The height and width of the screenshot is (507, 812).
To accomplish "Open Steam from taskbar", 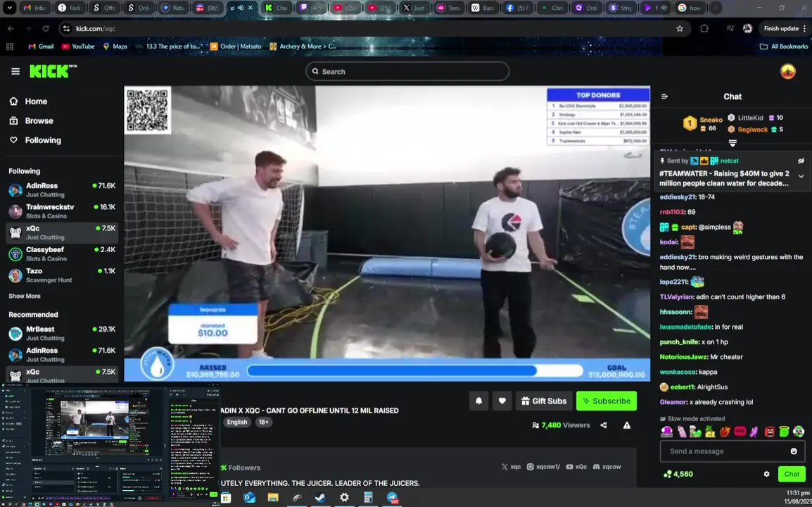I will [x=321, y=498].
